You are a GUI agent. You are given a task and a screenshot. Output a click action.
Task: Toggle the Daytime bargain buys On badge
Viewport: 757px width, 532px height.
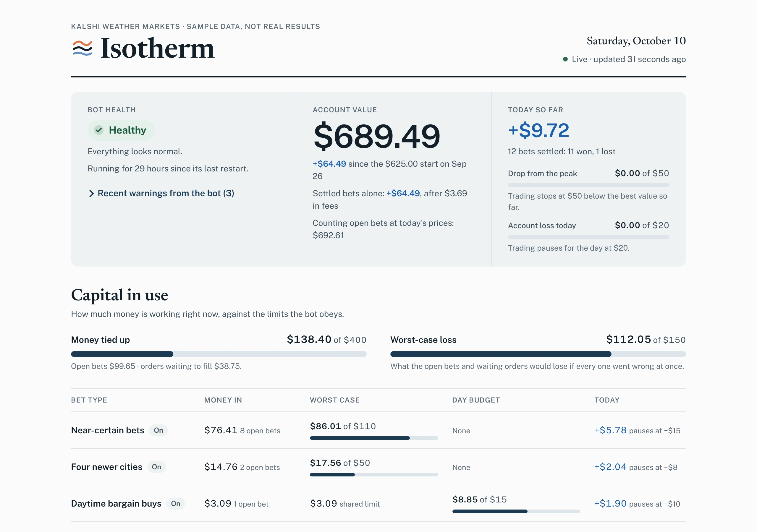(x=175, y=503)
